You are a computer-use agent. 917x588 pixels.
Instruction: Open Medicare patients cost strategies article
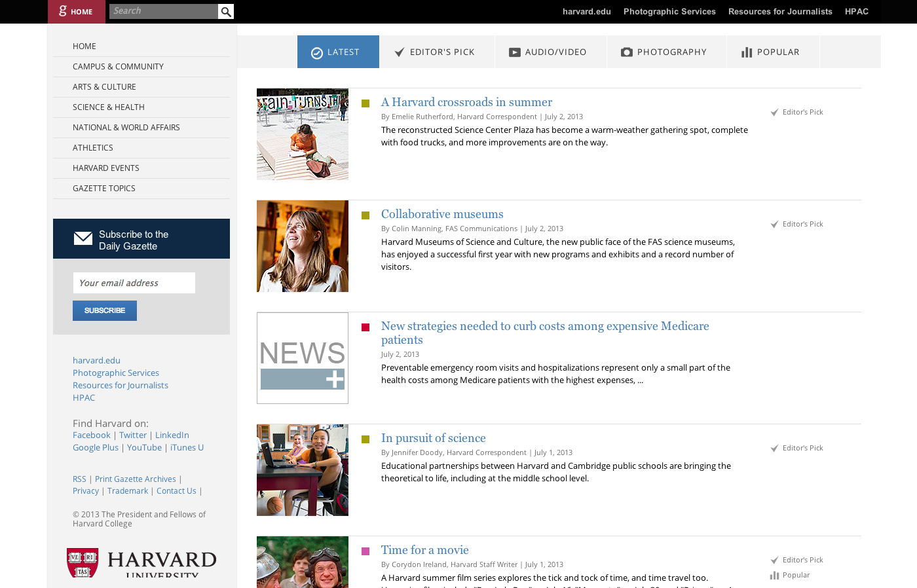point(545,333)
